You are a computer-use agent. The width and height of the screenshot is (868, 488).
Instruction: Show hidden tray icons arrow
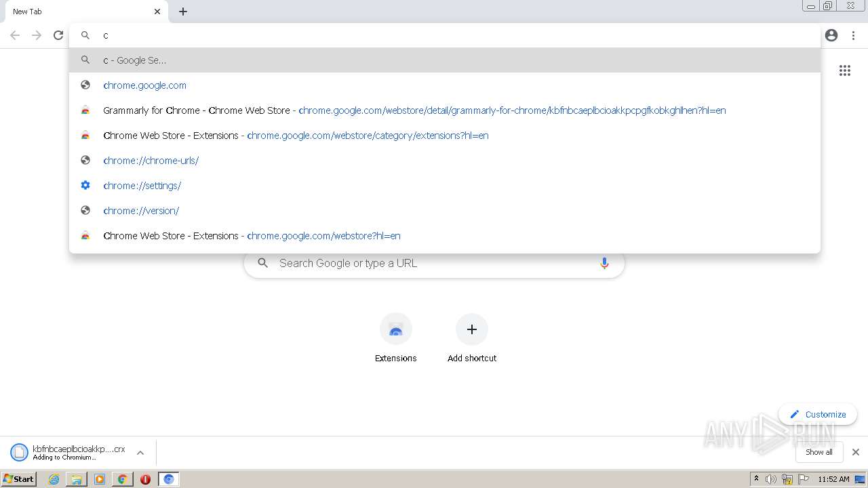tap(756, 479)
